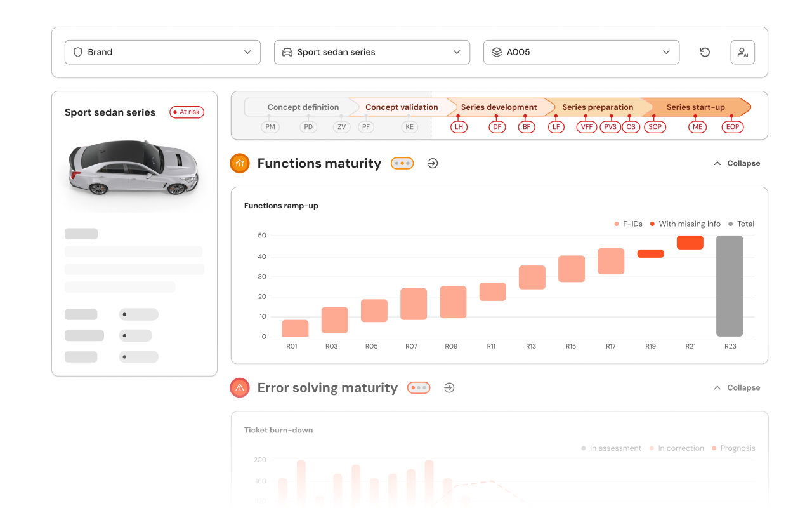Image resolution: width=812 pixels, height=508 pixels.
Task: Open the A005 version dropdown
Action: 581,52
